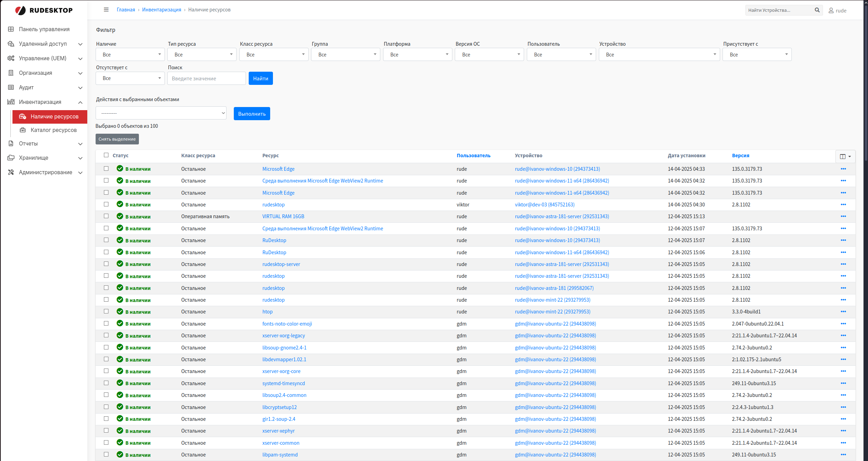This screenshot has height=461, width=868.
Task: Check the checkbox for the htop row
Action: coord(106,311)
